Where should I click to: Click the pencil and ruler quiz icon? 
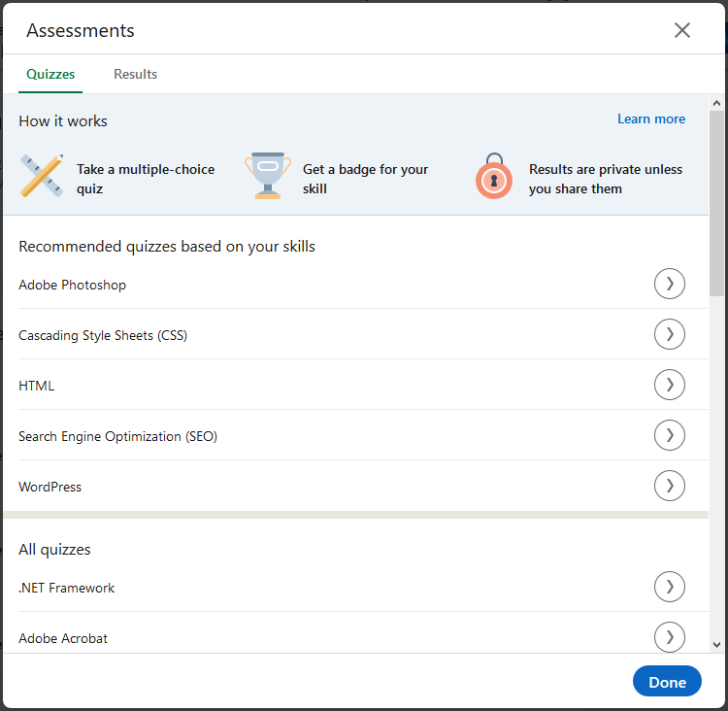(x=42, y=176)
